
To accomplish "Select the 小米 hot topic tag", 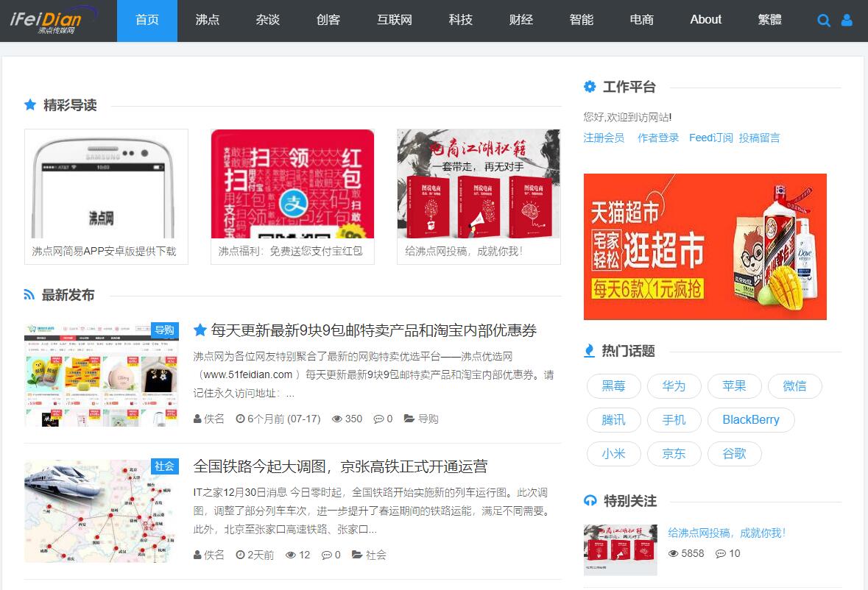I will pyautogui.click(x=614, y=453).
